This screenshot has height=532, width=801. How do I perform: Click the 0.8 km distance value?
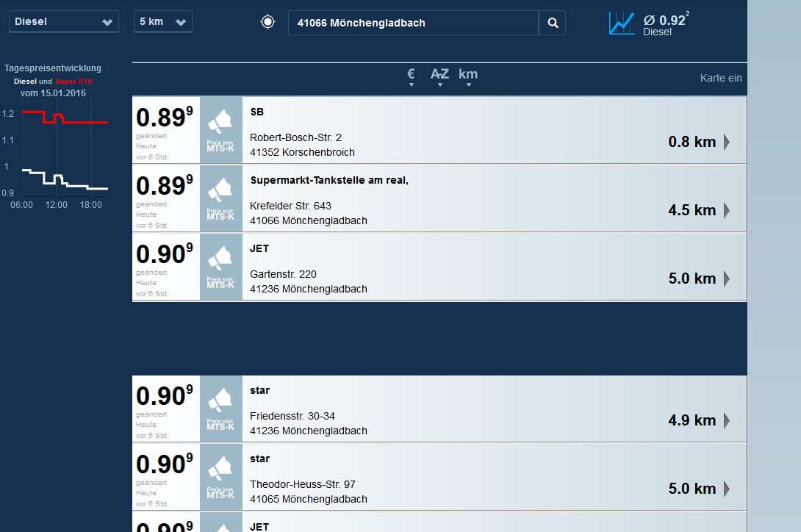692,142
